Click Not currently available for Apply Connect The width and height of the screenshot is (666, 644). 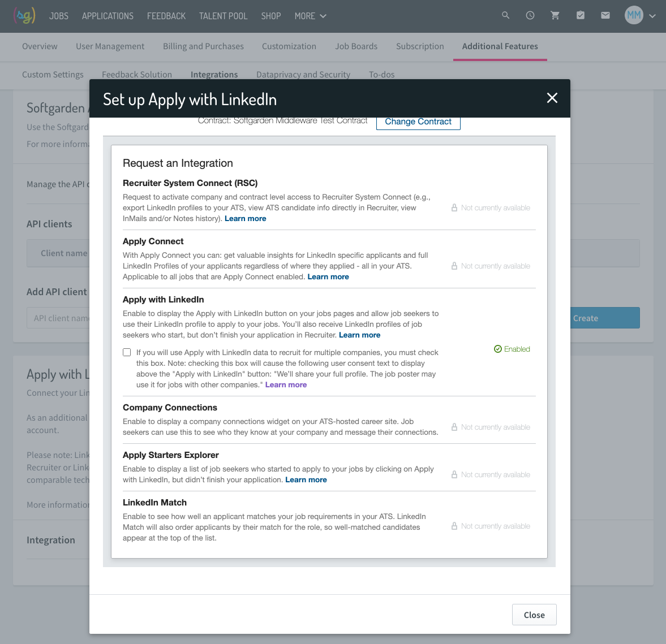(x=495, y=266)
